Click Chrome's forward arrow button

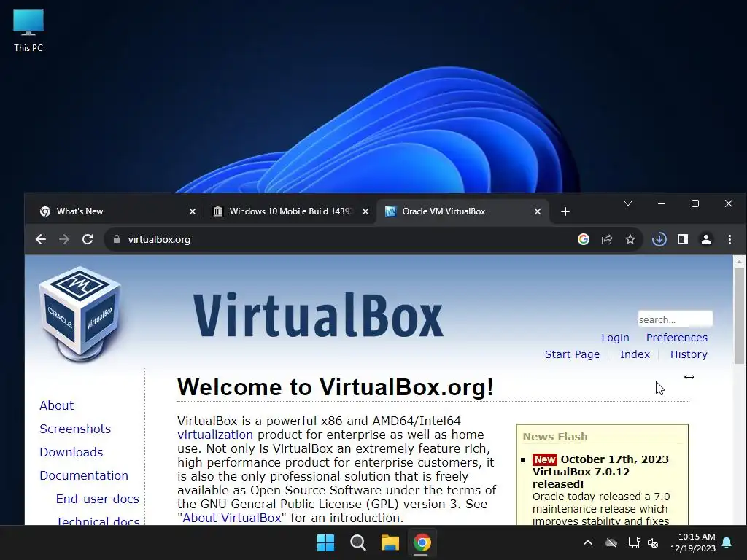pos(64,239)
